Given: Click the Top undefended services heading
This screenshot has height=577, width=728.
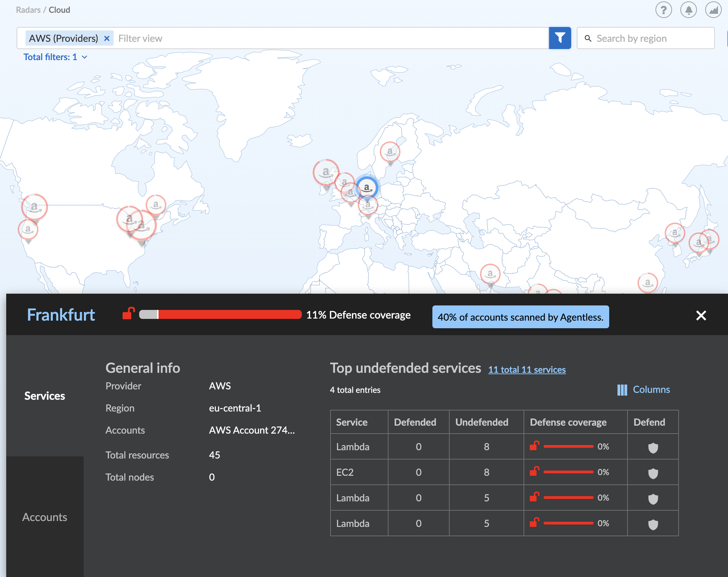Looking at the screenshot, I should click(405, 368).
